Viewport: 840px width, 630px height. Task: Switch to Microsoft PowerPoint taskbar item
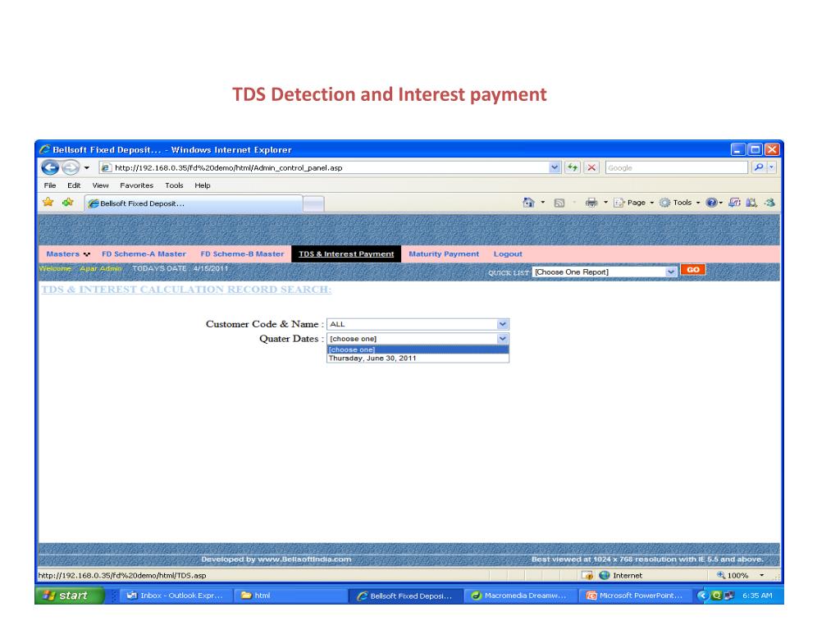click(x=636, y=596)
